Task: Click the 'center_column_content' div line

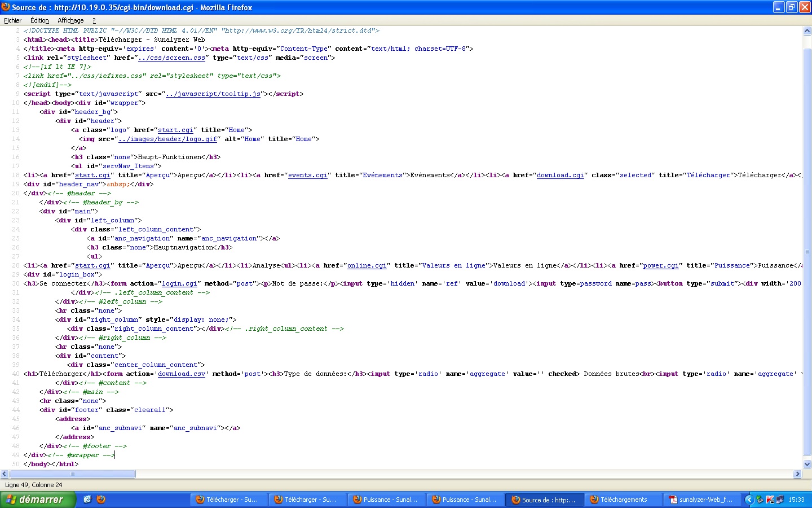Action: click(136, 365)
